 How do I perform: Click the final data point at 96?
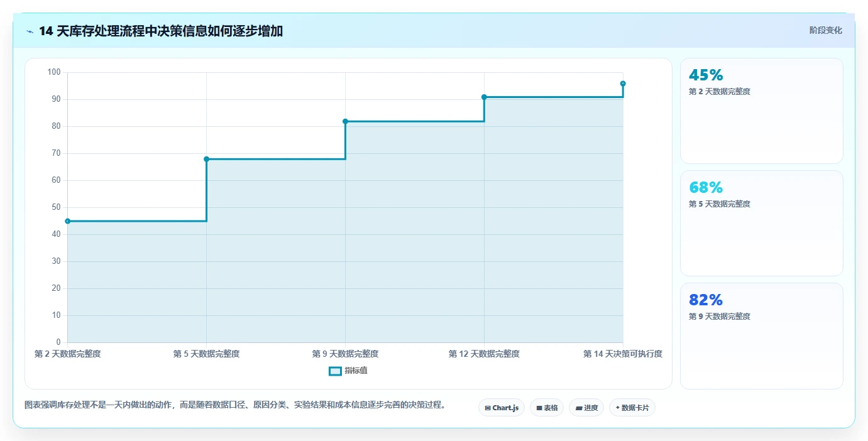pyautogui.click(x=623, y=84)
